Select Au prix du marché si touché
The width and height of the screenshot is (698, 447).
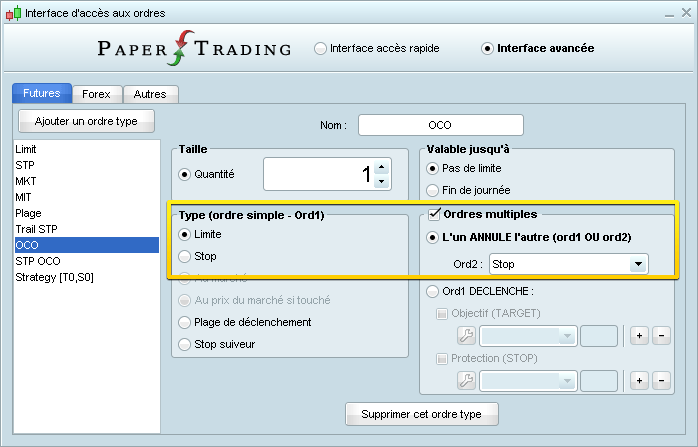click(184, 301)
